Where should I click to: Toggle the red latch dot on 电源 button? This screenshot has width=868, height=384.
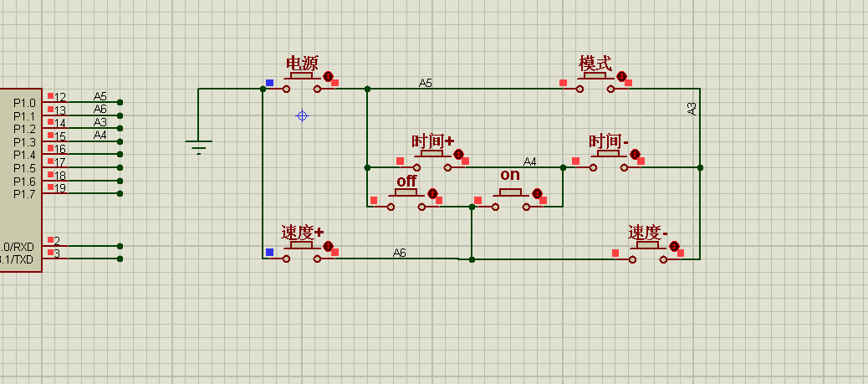(328, 76)
